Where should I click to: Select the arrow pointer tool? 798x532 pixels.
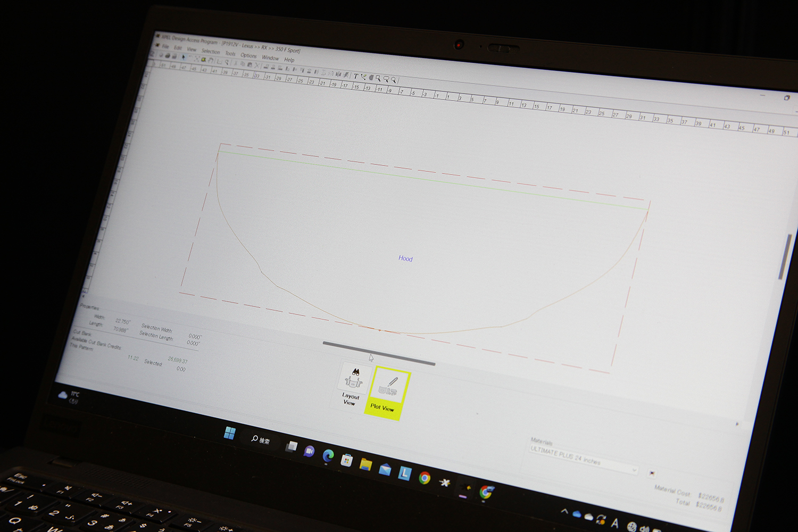click(184, 56)
